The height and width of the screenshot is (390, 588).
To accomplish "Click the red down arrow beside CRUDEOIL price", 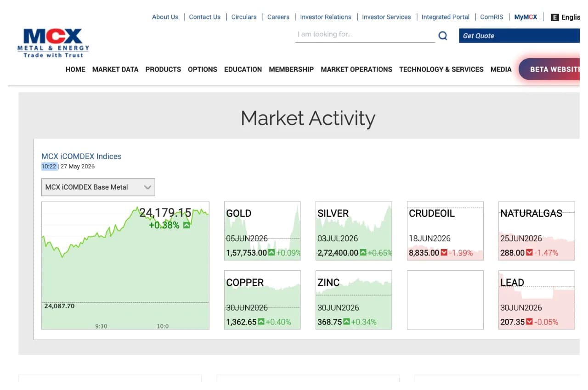I will point(444,252).
